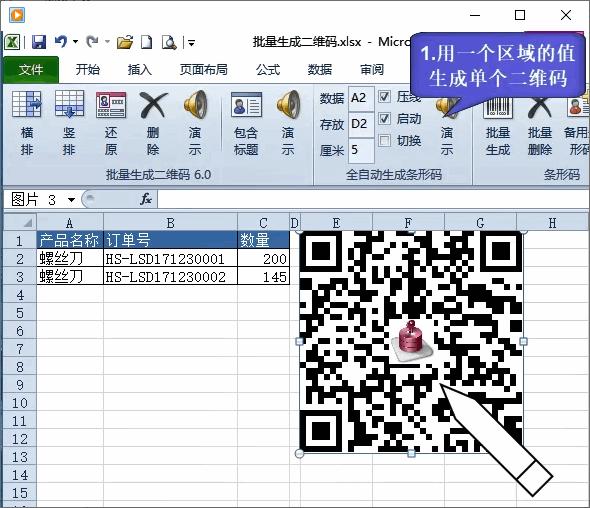Viewport: 590px width, 508px height.
Task: Open the redo history dropdown arrow
Action: click(107, 42)
